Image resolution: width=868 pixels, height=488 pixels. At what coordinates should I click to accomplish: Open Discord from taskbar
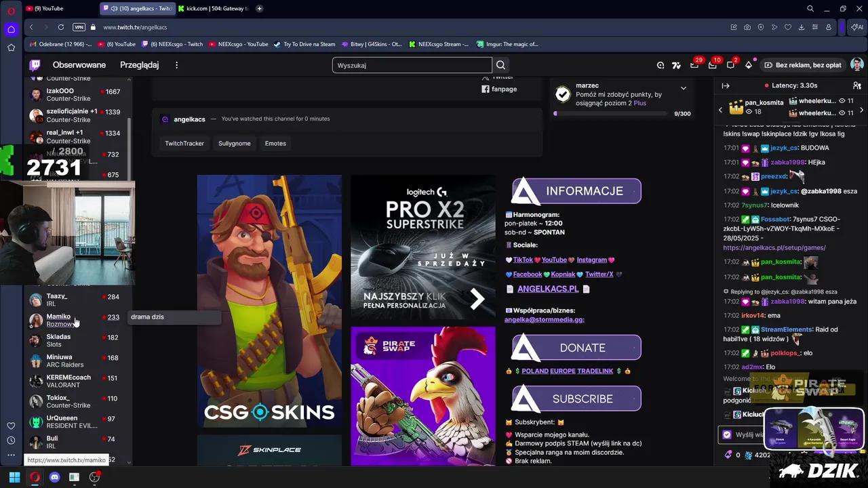pyautogui.click(x=55, y=477)
